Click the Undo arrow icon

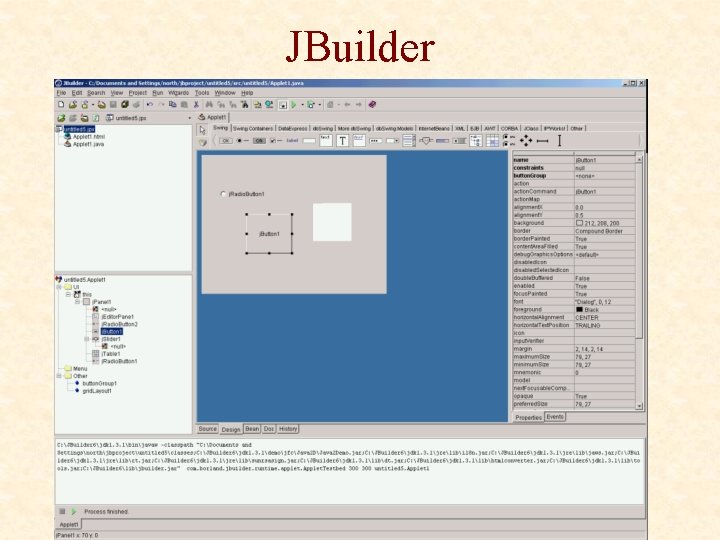(x=149, y=105)
